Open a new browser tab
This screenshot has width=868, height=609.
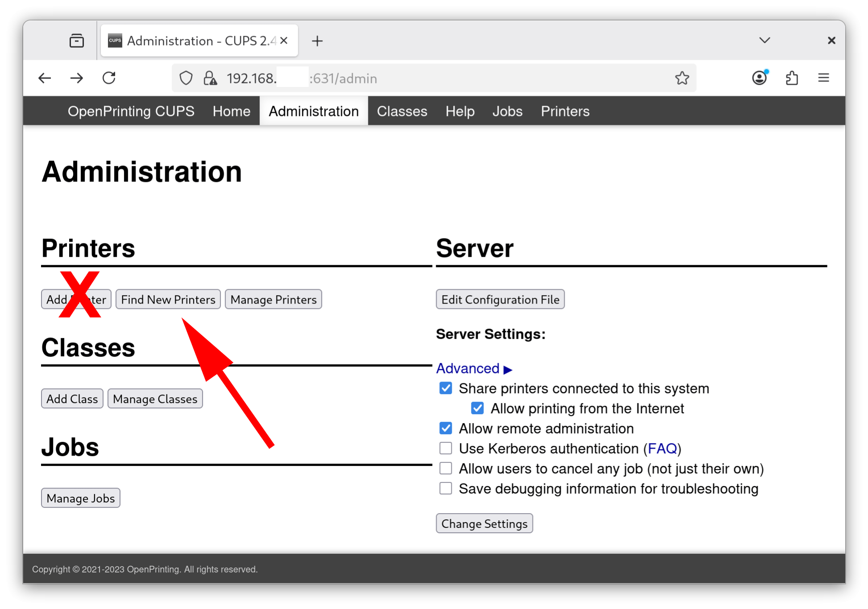click(x=317, y=41)
